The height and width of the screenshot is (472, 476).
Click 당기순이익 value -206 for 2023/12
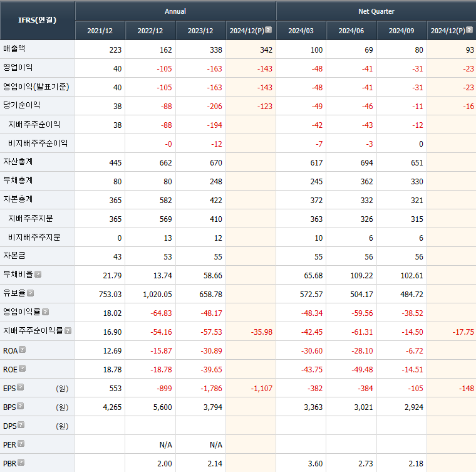tap(214, 107)
